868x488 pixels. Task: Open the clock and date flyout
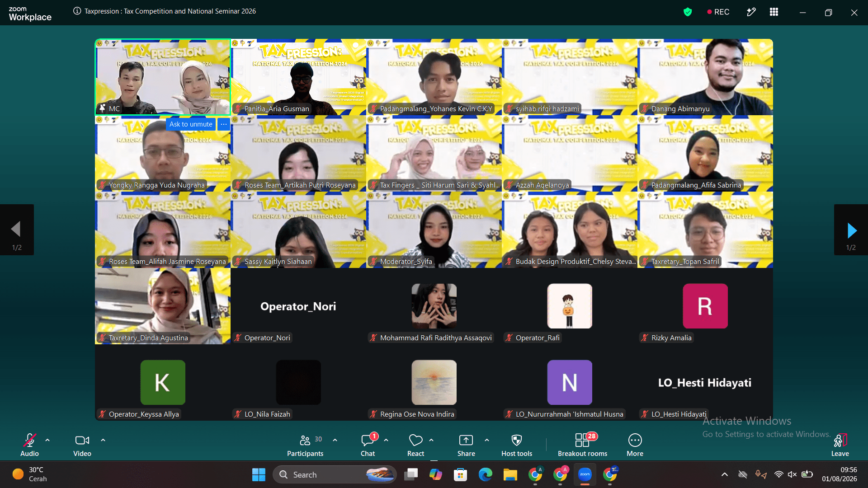(840, 474)
